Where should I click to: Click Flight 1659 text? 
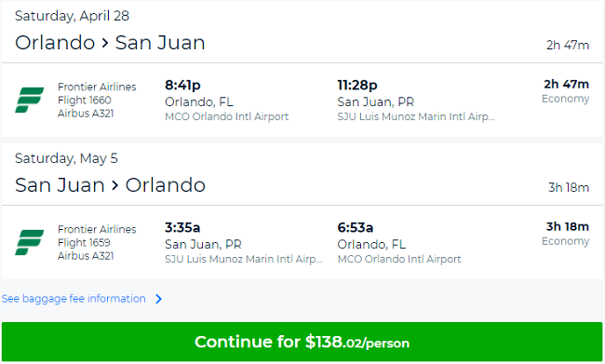coord(84,243)
